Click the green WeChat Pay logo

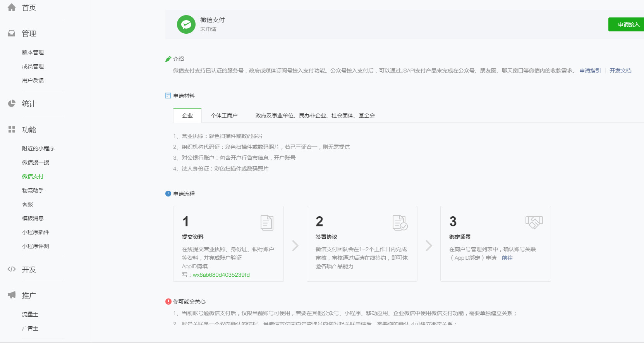coord(186,24)
